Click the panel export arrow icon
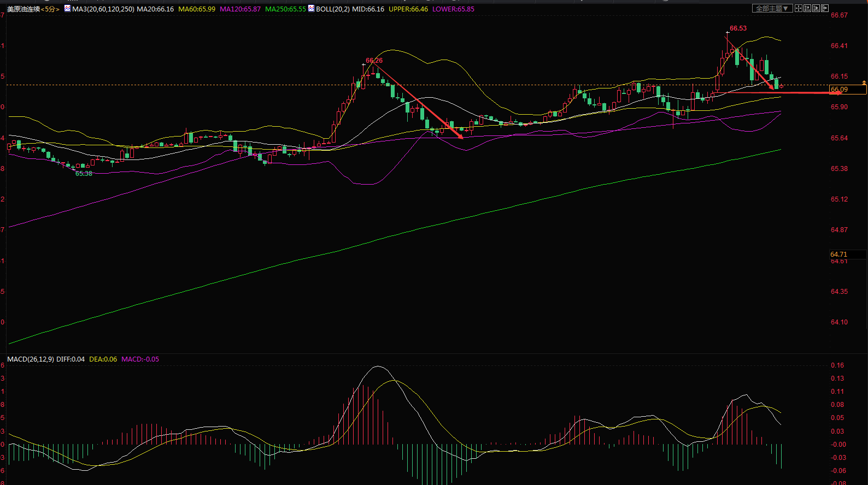The height and width of the screenshot is (485, 868). pos(825,8)
